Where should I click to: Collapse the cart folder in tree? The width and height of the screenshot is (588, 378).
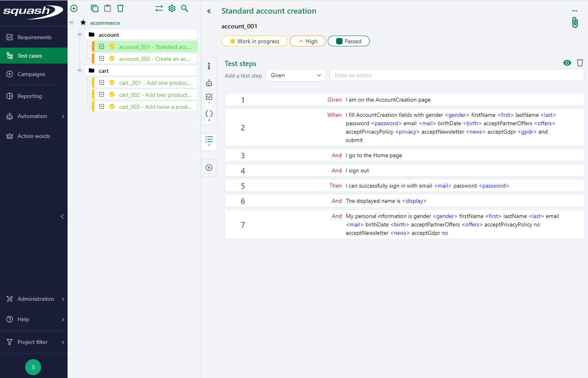click(80, 71)
